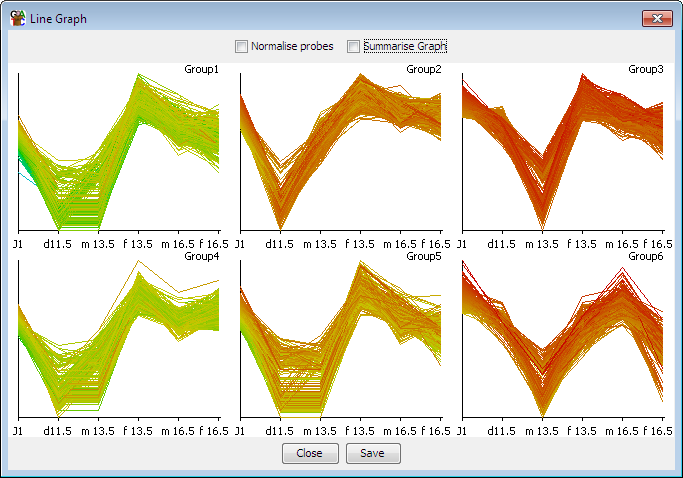Image resolution: width=683 pixels, height=478 pixels.
Task: Click the m 13.5 axis label under Group5
Action: (320, 431)
